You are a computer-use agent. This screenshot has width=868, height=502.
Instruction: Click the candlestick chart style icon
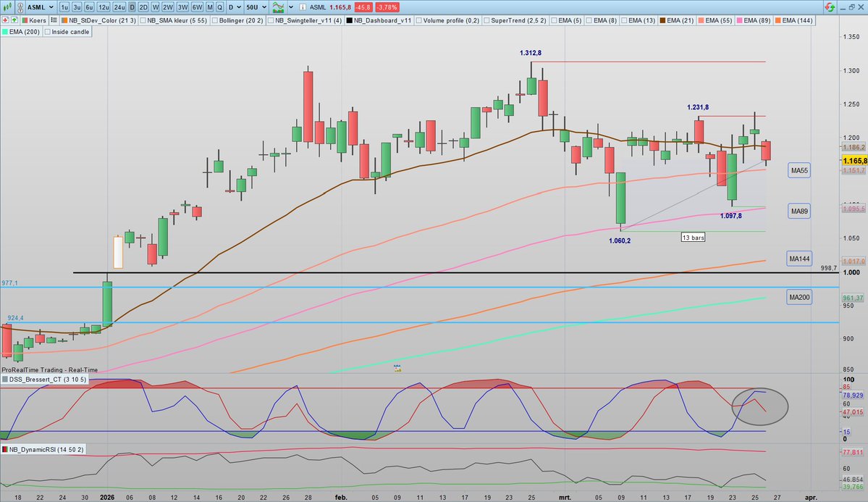coord(7,7)
